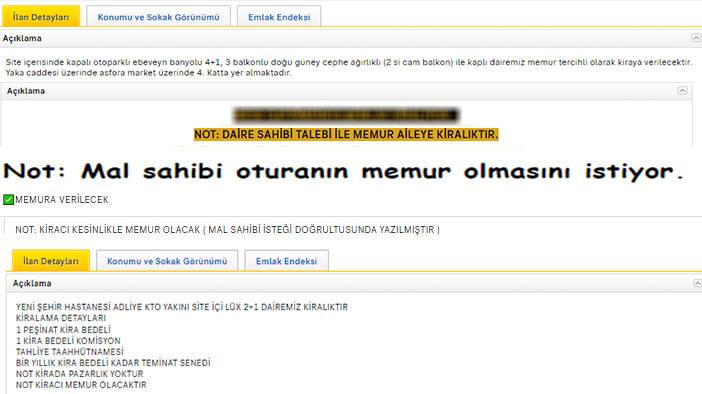
Task: Switch to Emlak Endeksi tab above the 2+1 listing
Action: (287, 261)
